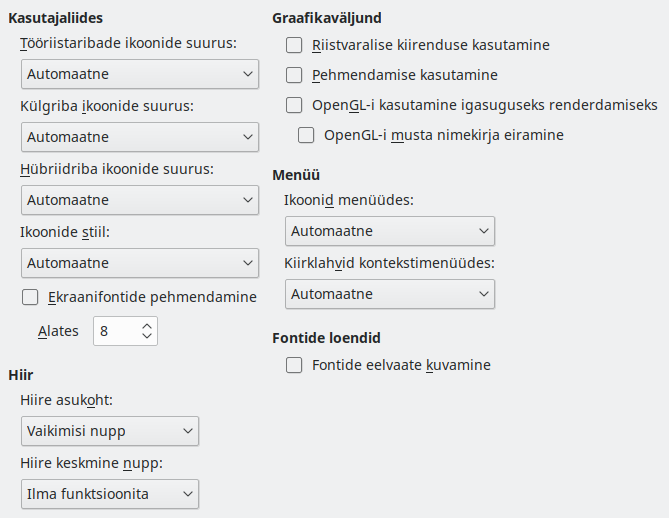Check OpenGL-i kasutamine igasuguseks renderdamiseks
669x518 pixels.
[294, 105]
